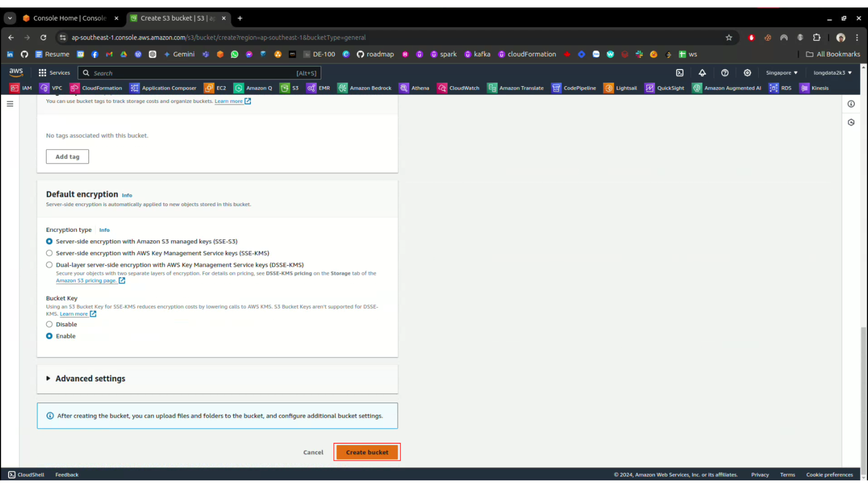Open the Services grid menu
868x488 pixels.
(54, 73)
